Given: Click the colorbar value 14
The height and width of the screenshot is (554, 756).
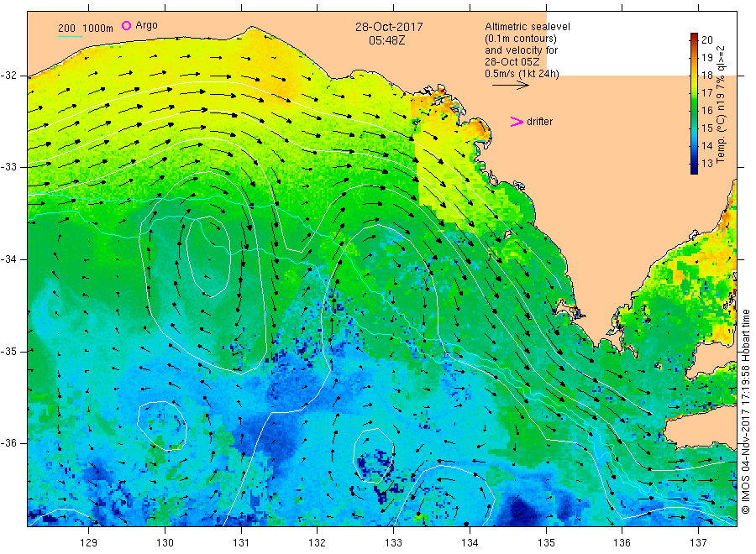Looking at the screenshot, I should (706, 145).
